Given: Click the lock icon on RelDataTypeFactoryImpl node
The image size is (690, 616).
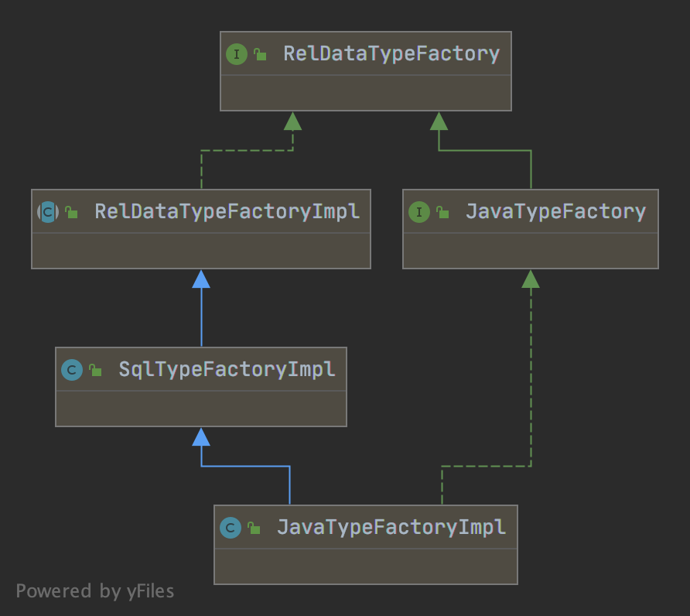Looking at the screenshot, I should tap(71, 213).
